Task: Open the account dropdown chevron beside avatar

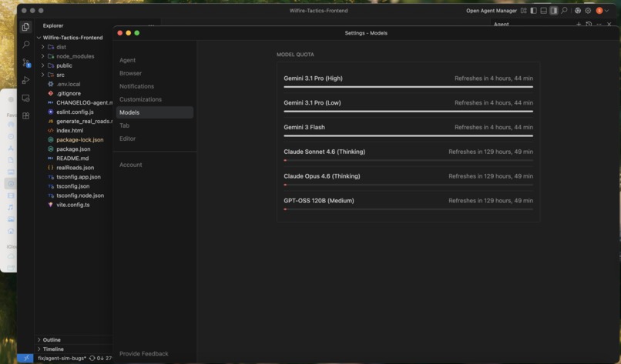Action: [x=606, y=11]
